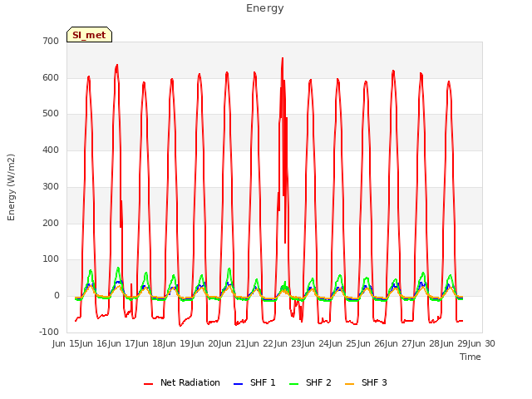The width and height of the screenshot is (532, 399).
Task: Select the SHF 3 legend label
Action: pos(374,382)
